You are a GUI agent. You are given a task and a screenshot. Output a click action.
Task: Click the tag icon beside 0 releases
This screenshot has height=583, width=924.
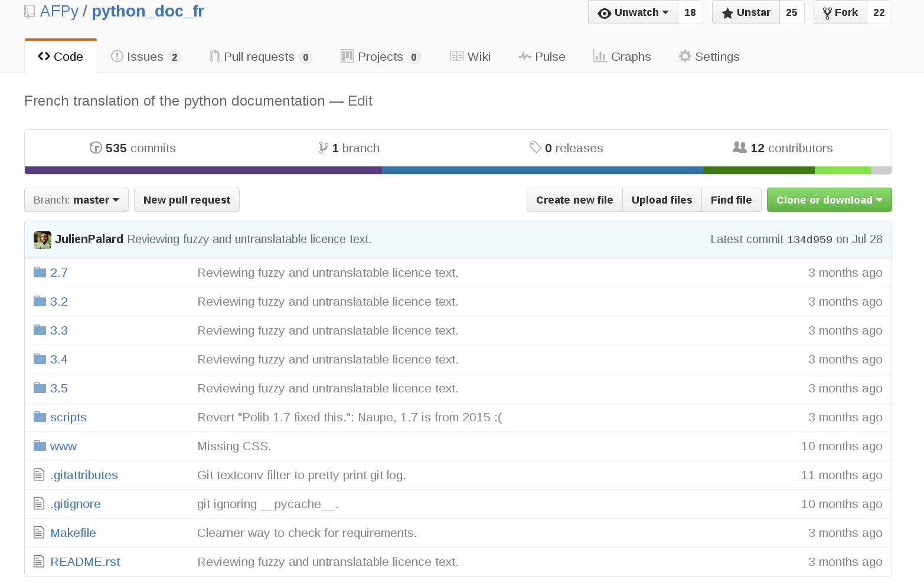pyautogui.click(x=536, y=148)
